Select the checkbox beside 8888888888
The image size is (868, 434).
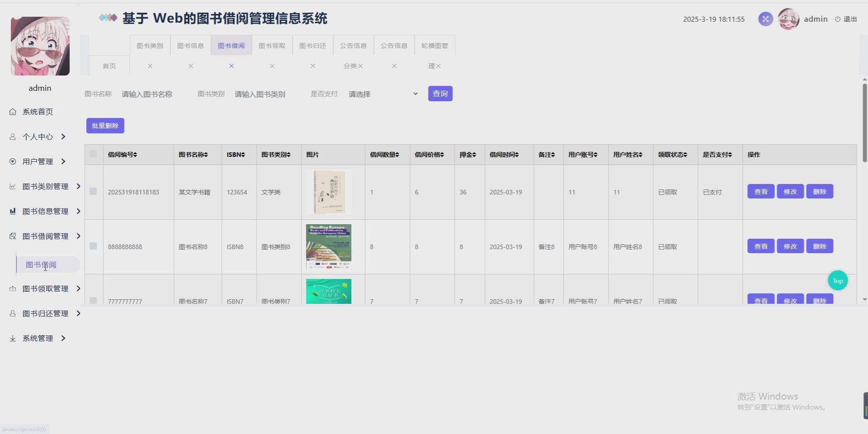point(94,246)
